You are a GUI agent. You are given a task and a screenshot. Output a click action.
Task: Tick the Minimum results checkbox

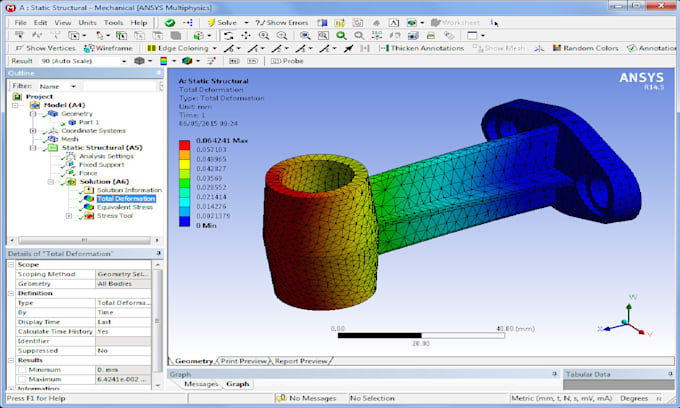point(20,370)
